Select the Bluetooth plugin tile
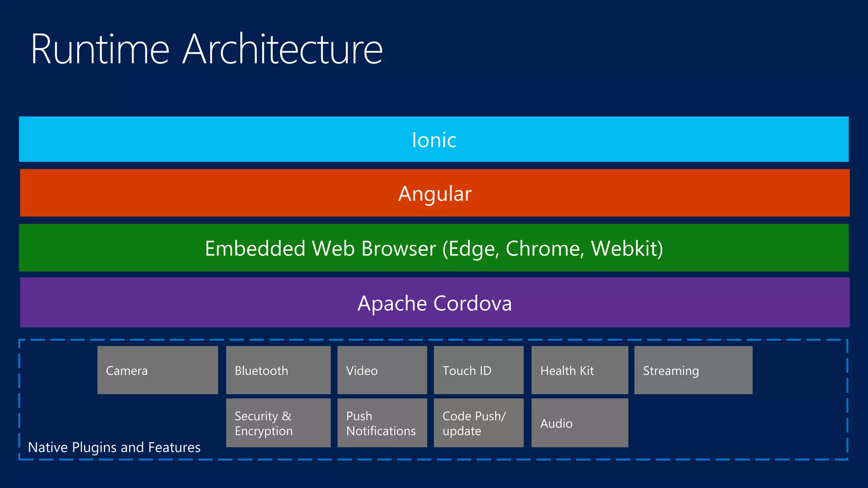The height and width of the screenshot is (488, 868). point(278,370)
